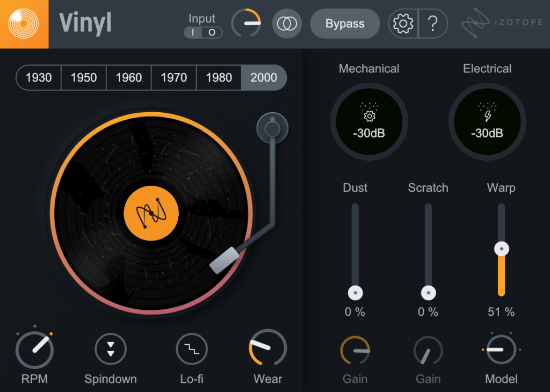The image size is (550, 392).
Task: Click the Model knob under Warp
Action: pos(501,348)
